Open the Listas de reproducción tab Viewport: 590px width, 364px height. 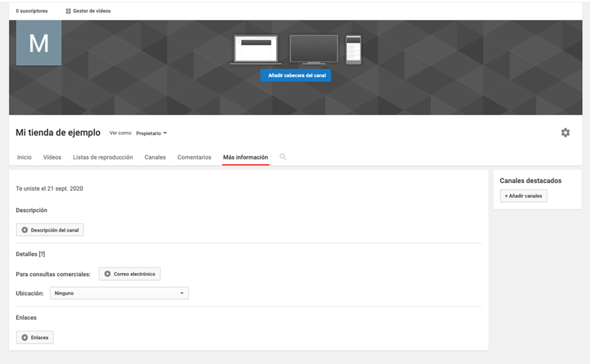(103, 157)
